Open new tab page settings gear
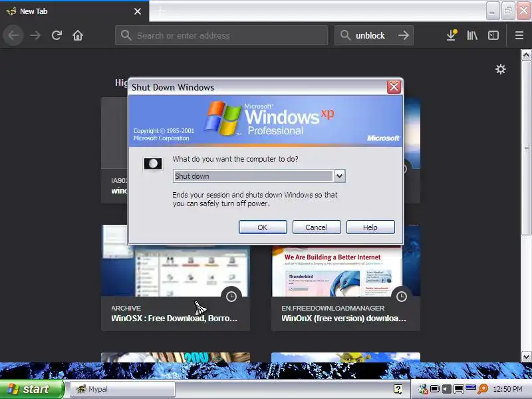 click(501, 69)
